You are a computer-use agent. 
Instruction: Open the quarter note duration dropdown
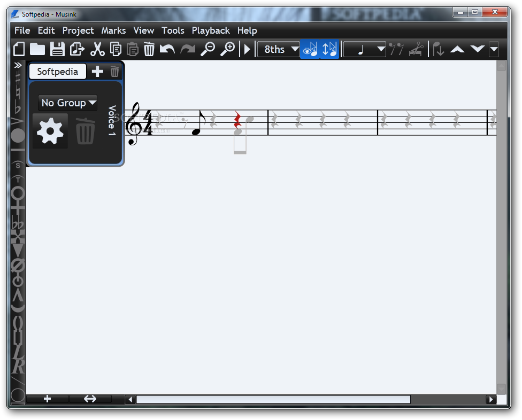[365, 49]
